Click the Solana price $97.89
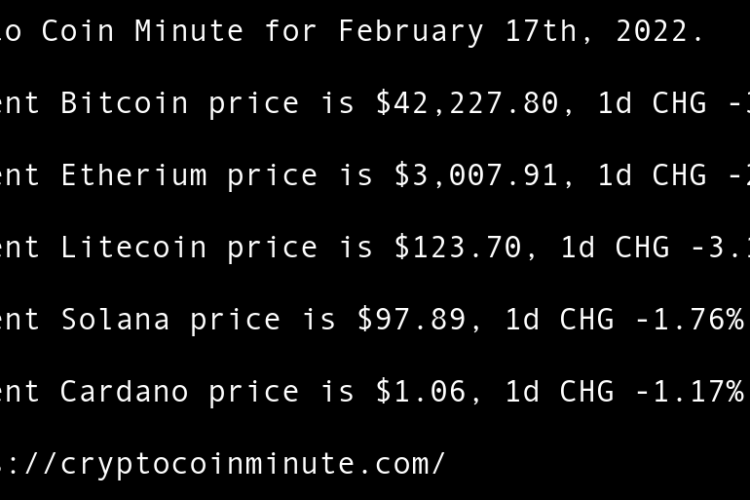Image resolution: width=750 pixels, height=500 pixels. point(412,319)
